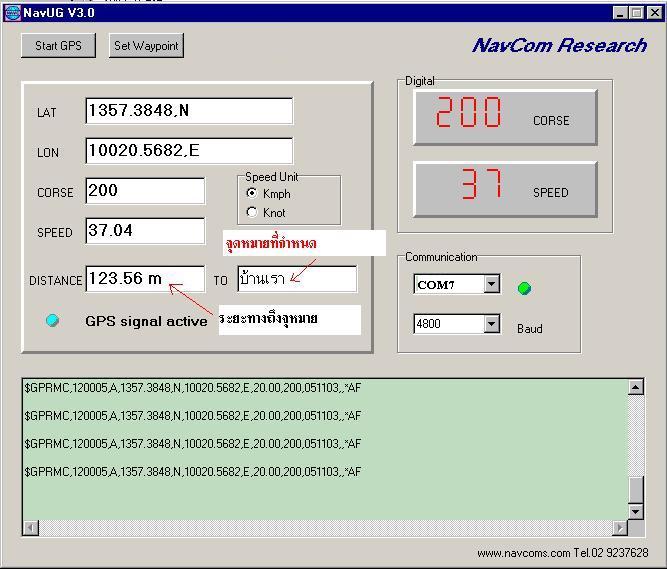
Task: Click the DISTANCE field showing 123.56 m
Action: [x=145, y=279]
